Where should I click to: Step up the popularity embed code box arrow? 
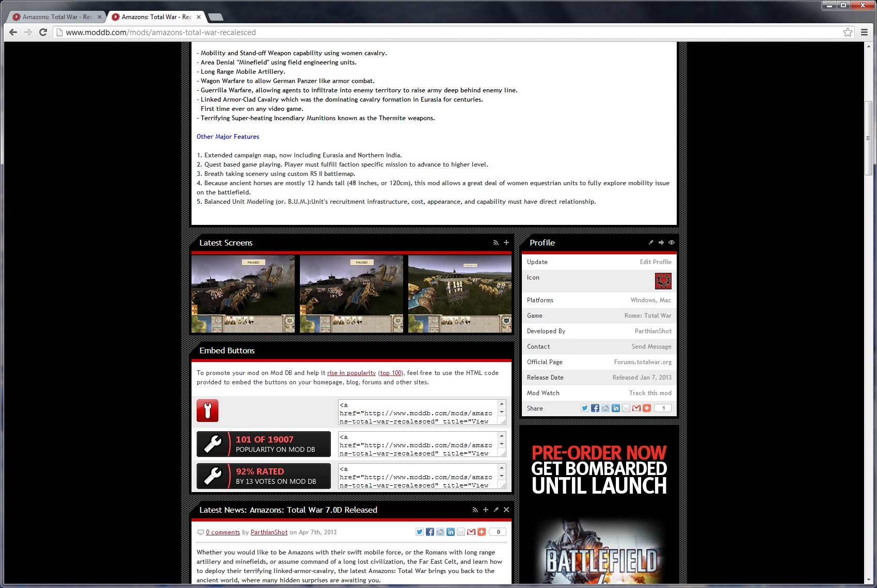tap(502, 436)
